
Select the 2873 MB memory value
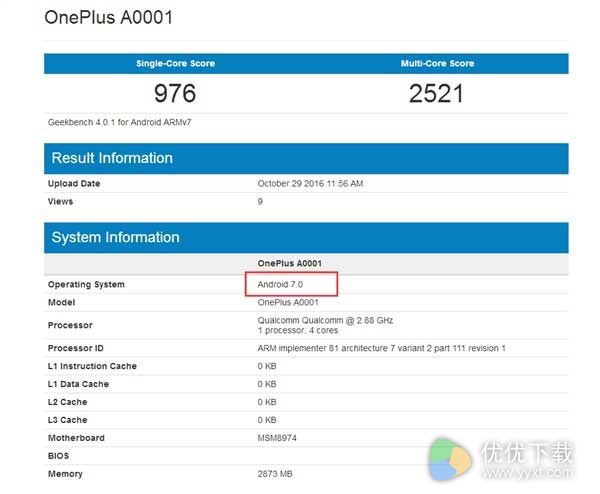pyautogui.click(x=275, y=474)
